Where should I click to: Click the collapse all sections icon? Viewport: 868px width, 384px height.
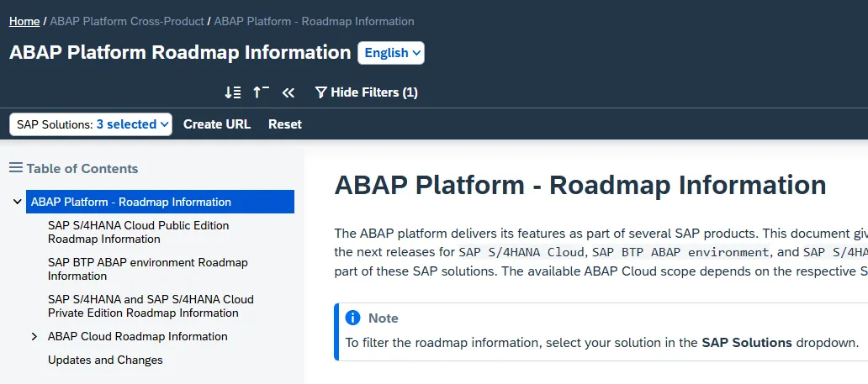(261, 92)
